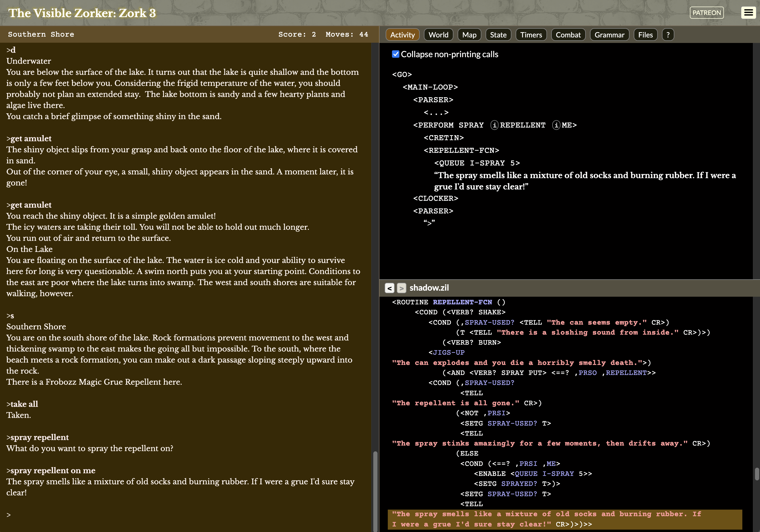
Task: Switch to the Grammar tab
Action: tap(609, 35)
